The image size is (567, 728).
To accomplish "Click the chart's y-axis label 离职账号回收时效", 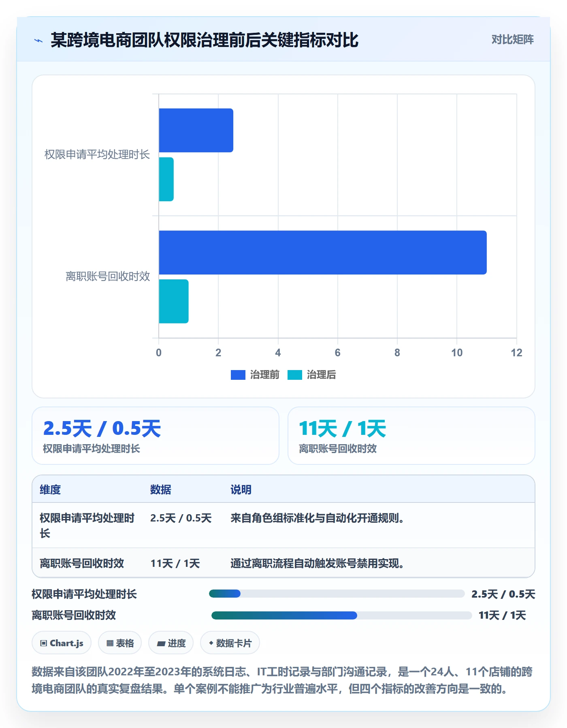I will (108, 277).
